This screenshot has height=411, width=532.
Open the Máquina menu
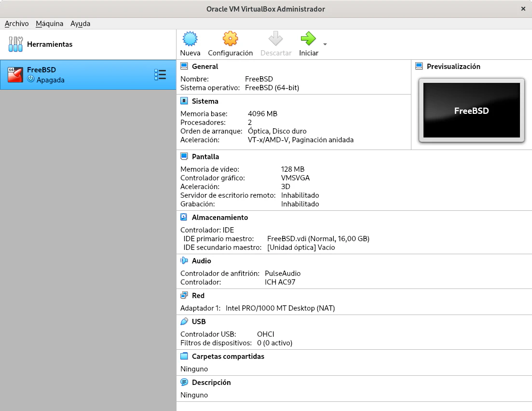pos(49,24)
